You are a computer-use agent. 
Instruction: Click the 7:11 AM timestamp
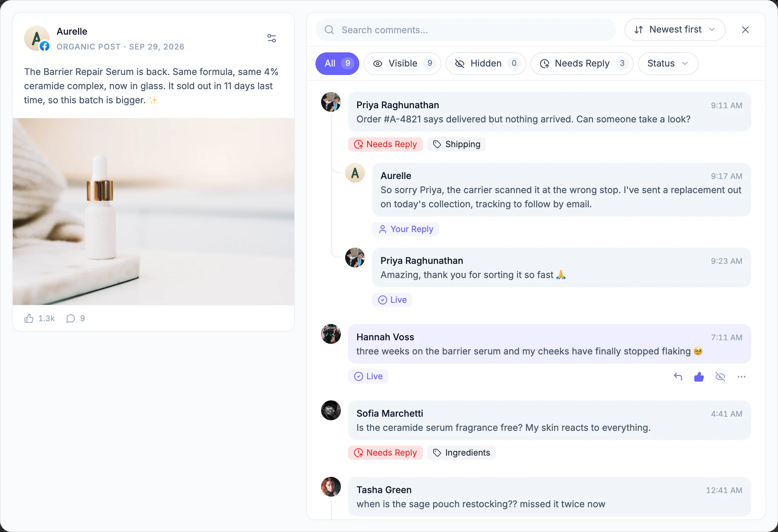tap(726, 337)
